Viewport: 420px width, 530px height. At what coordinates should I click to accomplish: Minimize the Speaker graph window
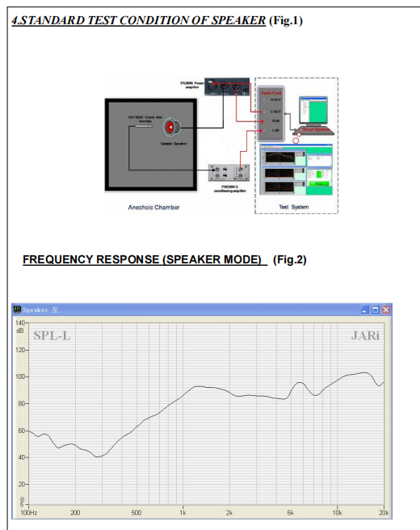(364, 309)
